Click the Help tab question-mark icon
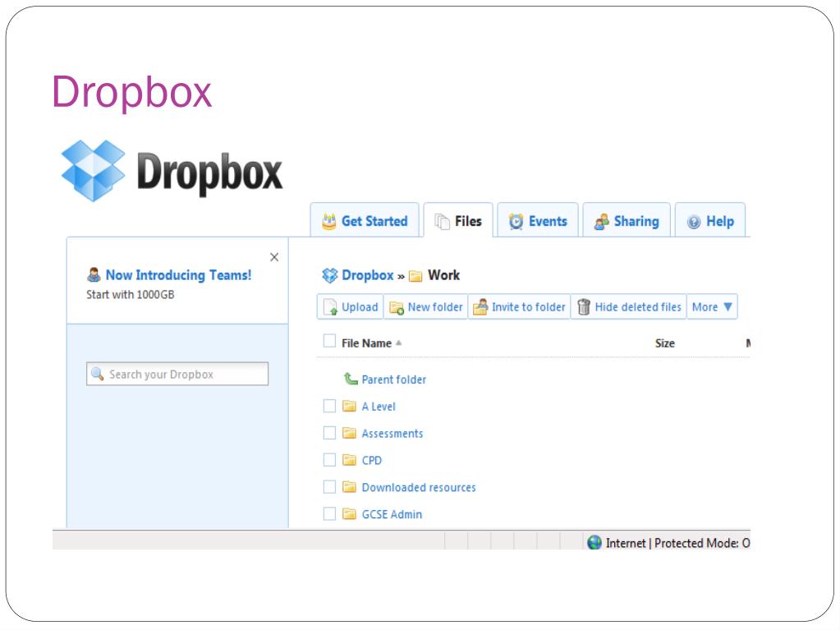Screen dimensions: 840x630 694,222
